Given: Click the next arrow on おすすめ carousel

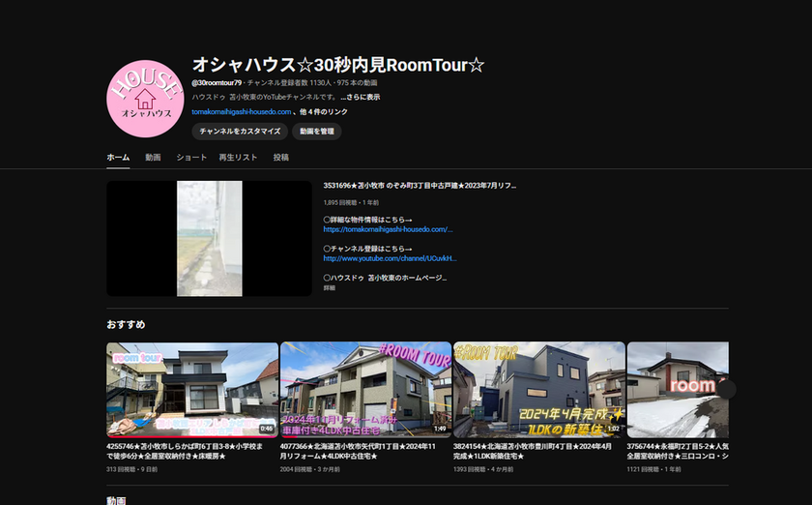Looking at the screenshot, I should 726,389.
